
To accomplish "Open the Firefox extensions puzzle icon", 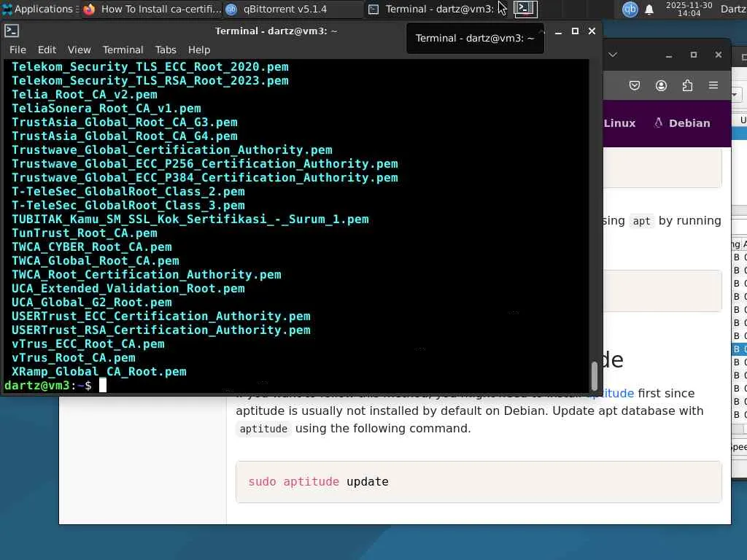I will pyautogui.click(x=687, y=86).
